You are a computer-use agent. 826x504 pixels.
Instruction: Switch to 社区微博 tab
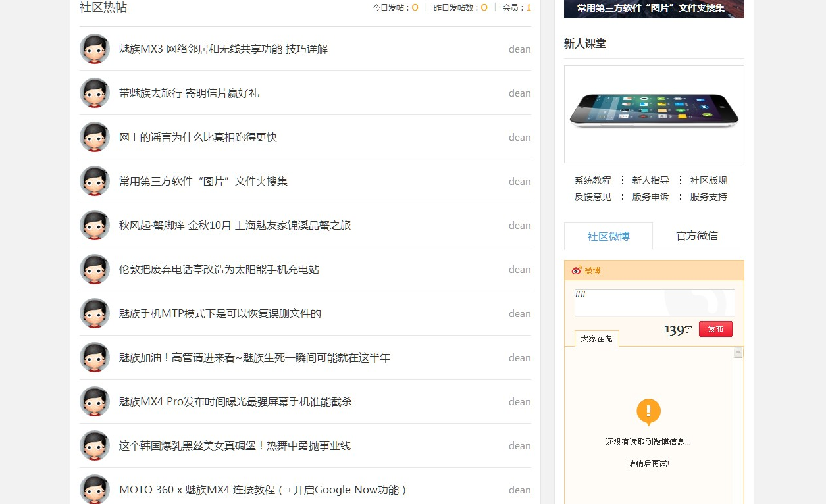(608, 236)
